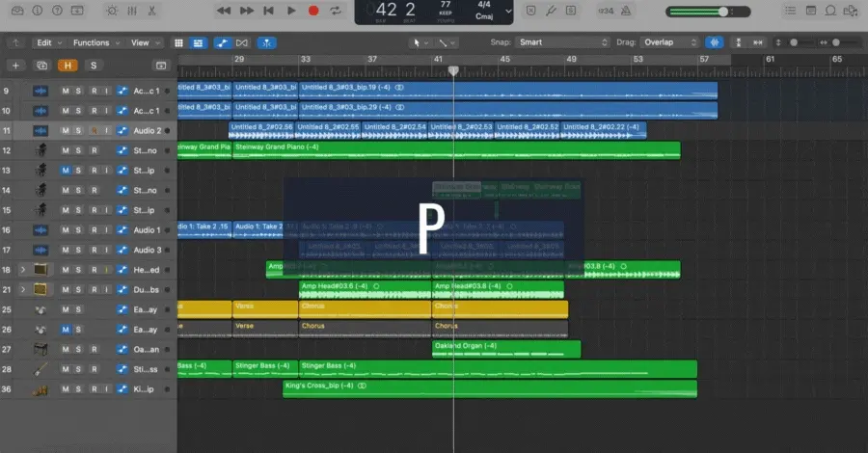This screenshot has height=453, width=868.
Task: Click the playhead marker in ruler
Action: tap(453, 70)
